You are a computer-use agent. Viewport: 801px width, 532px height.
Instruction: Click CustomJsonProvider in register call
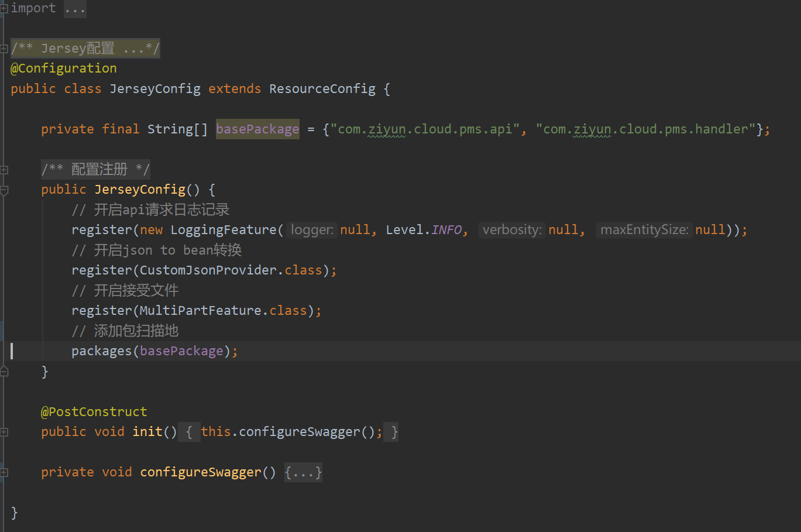pos(208,270)
